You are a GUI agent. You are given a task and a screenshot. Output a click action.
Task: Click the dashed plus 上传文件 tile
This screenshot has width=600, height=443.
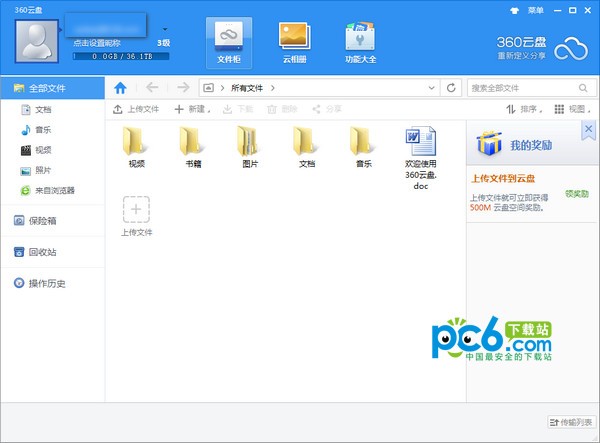[136, 216]
